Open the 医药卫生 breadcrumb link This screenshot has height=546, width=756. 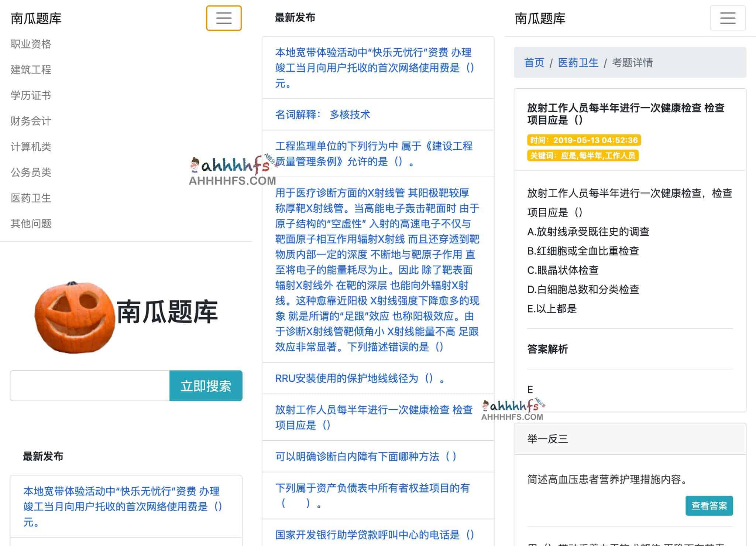coord(578,63)
